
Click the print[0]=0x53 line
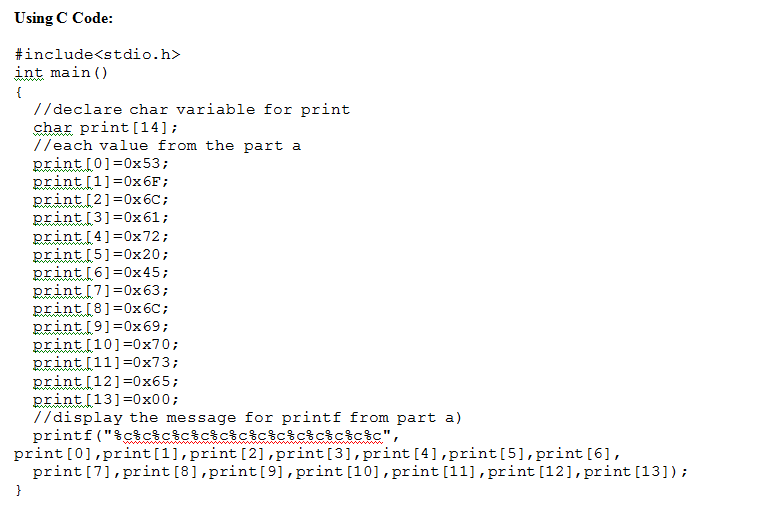pos(101,164)
